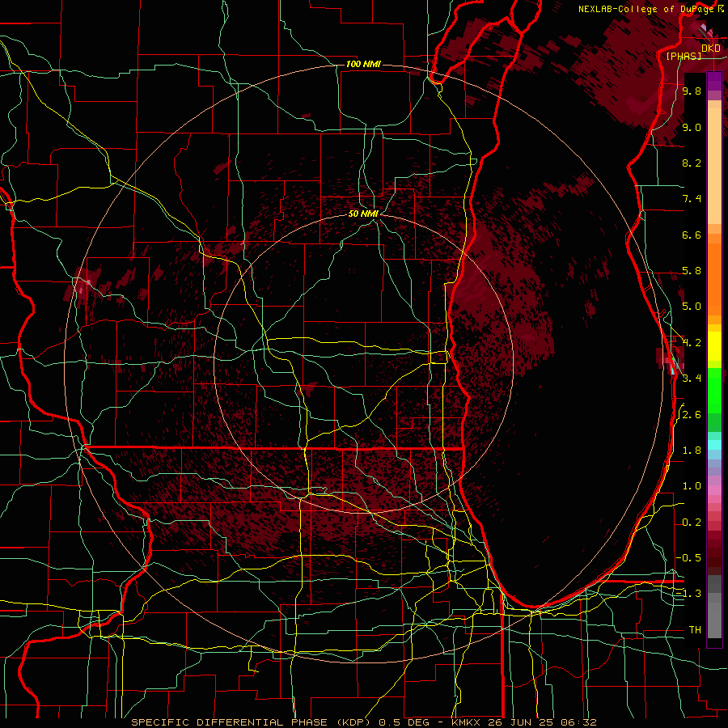
Task: Click the 1.8 scale value
Action: coord(692,451)
